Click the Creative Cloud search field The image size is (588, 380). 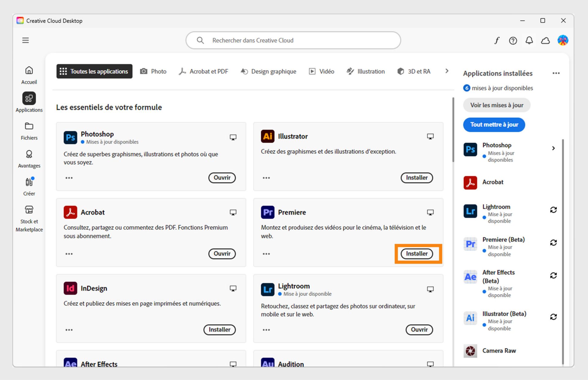point(293,40)
